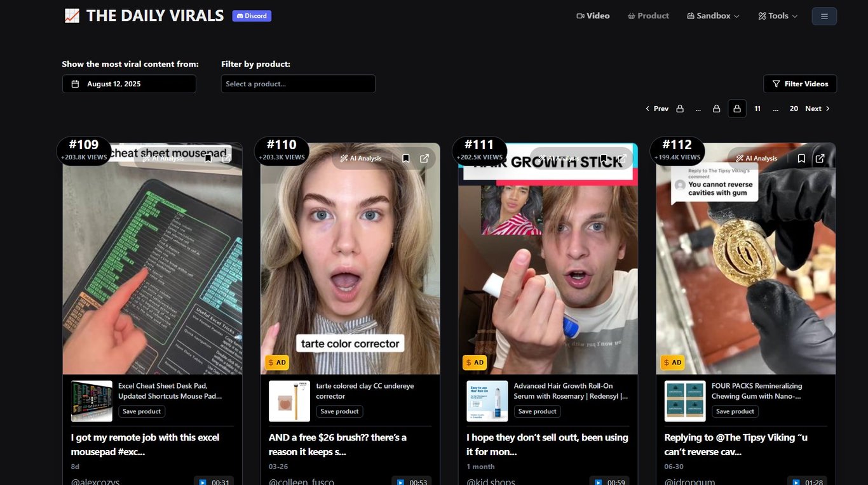868x485 pixels.
Task: Open 'Excel Cheat Sheet Desk Pad' product title
Action: point(170,390)
